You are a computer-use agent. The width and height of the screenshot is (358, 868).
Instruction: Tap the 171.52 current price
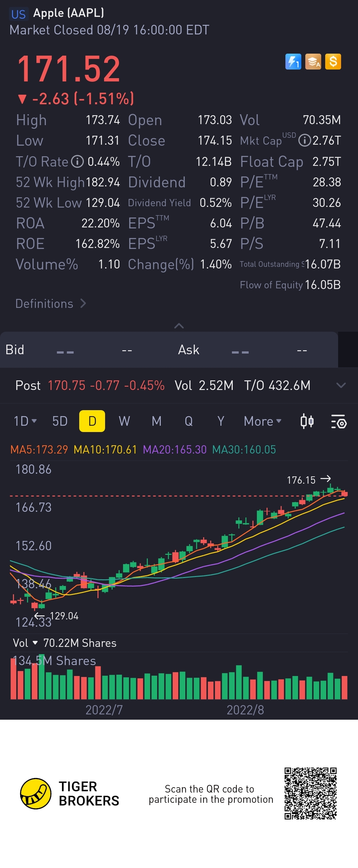coord(69,69)
